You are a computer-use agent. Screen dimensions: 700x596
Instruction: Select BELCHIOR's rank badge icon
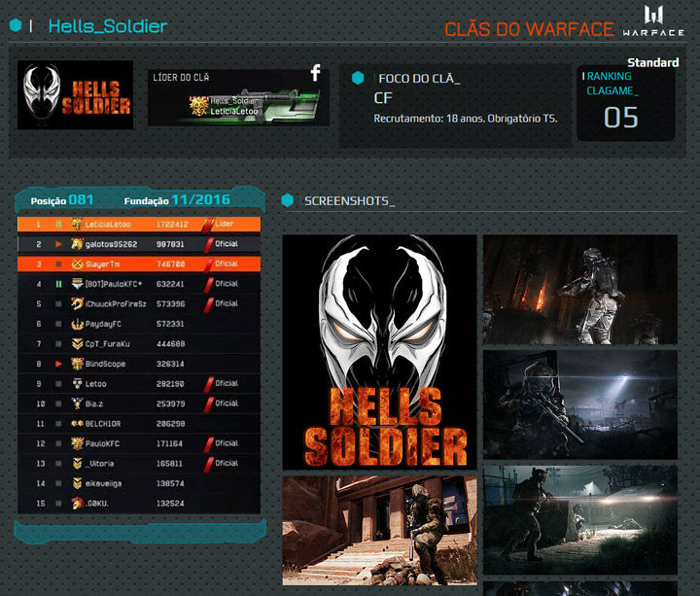[77, 423]
